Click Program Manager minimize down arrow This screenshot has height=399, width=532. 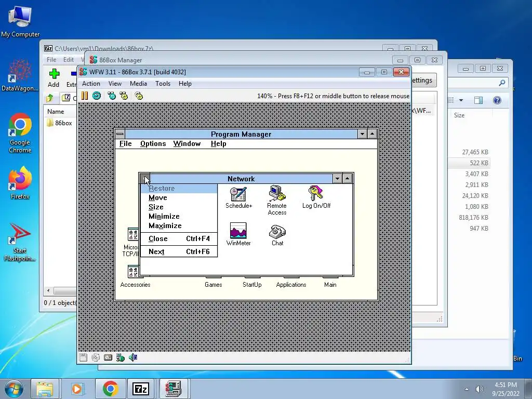(x=362, y=134)
